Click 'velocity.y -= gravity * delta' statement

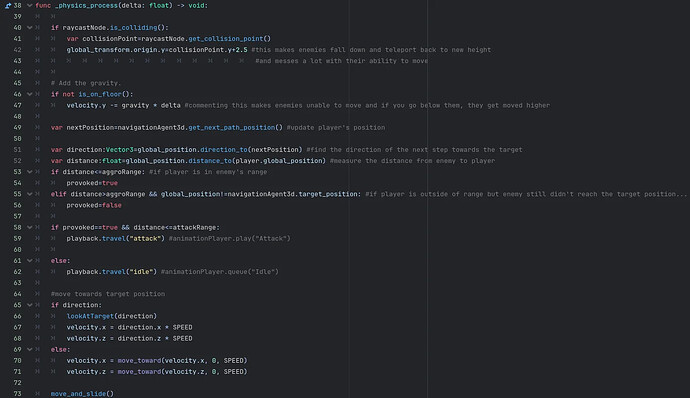(123, 106)
